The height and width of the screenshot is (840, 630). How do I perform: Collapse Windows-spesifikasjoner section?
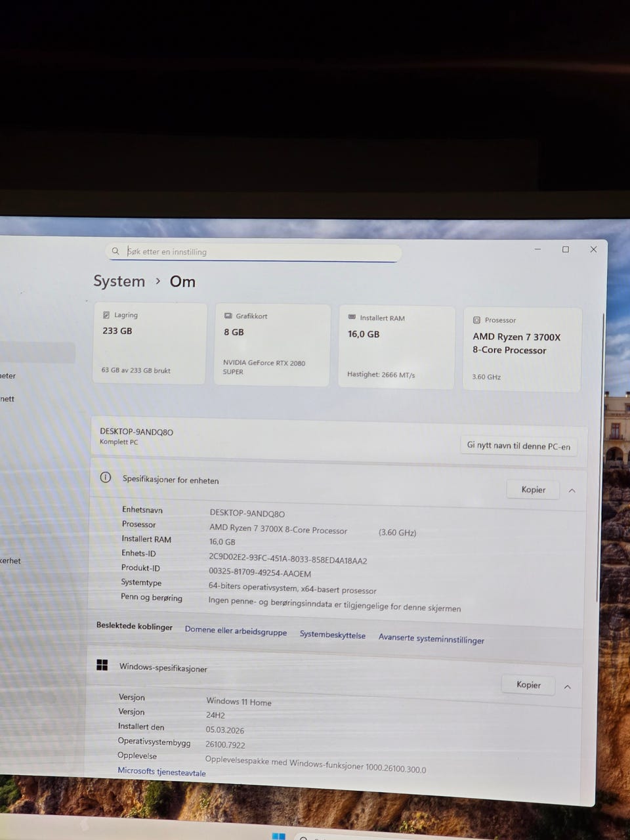pos(568,686)
